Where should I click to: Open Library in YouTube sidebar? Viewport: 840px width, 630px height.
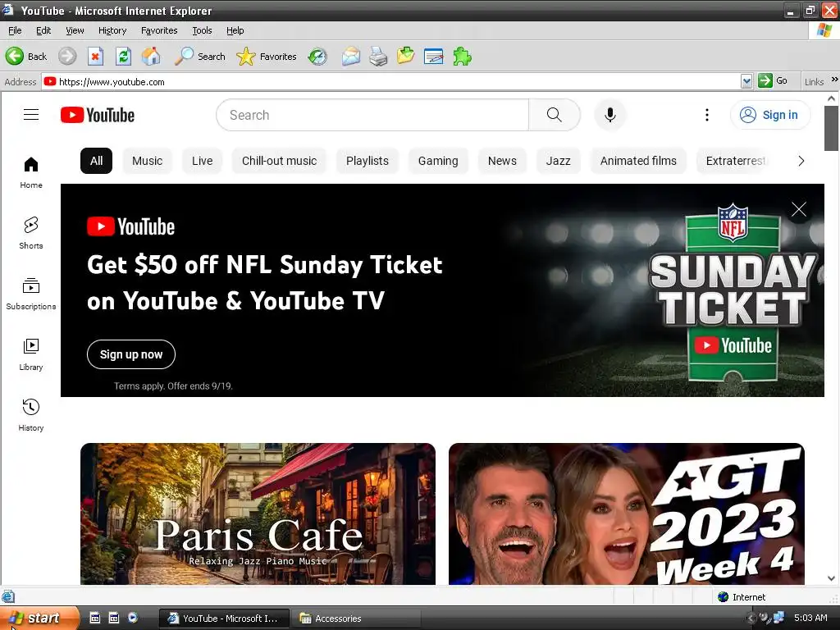pos(31,354)
